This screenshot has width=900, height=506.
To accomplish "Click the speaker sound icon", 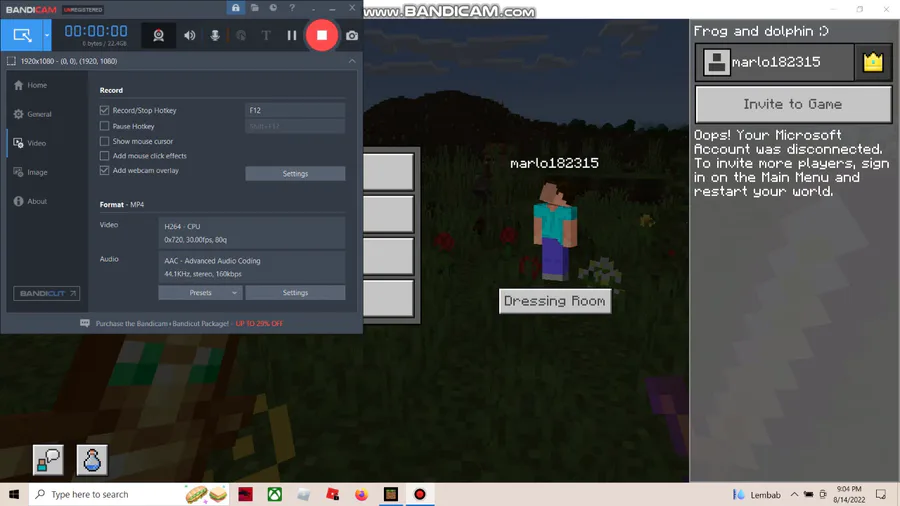I will click(189, 35).
